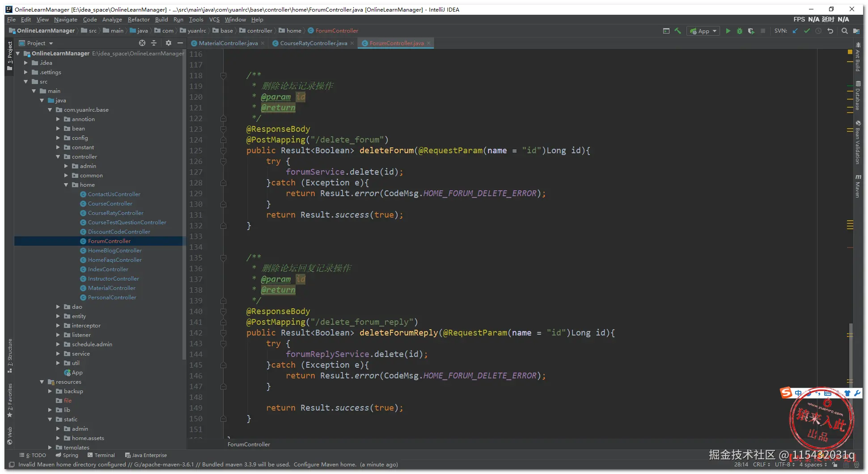This screenshot has width=868, height=474.
Task: Run the App configuration with green play button
Action: tap(728, 31)
